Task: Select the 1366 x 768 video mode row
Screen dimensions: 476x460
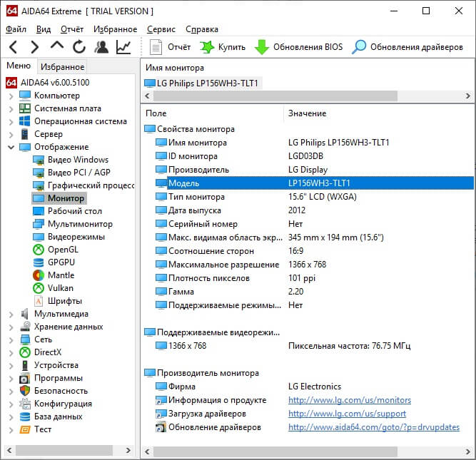Action: (313, 346)
